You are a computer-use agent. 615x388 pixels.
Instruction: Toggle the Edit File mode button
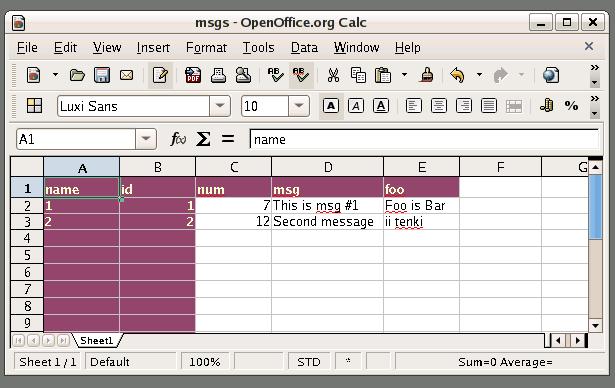pos(160,75)
